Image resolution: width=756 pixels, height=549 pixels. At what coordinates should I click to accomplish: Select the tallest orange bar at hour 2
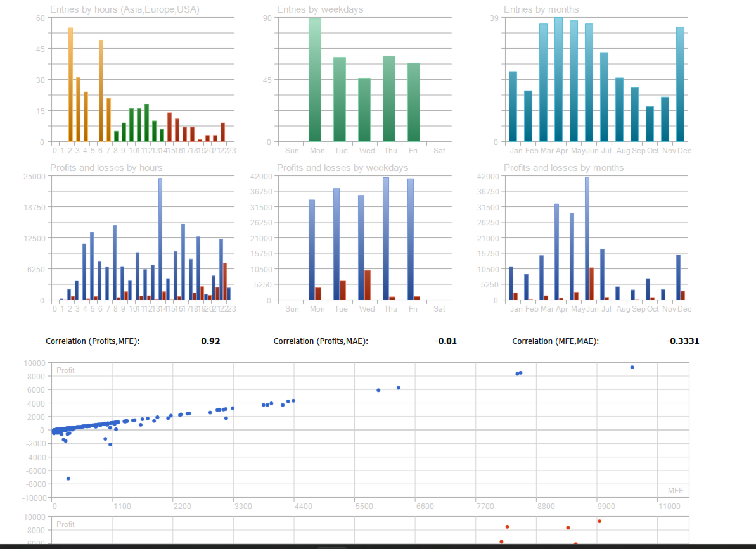pos(70,84)
